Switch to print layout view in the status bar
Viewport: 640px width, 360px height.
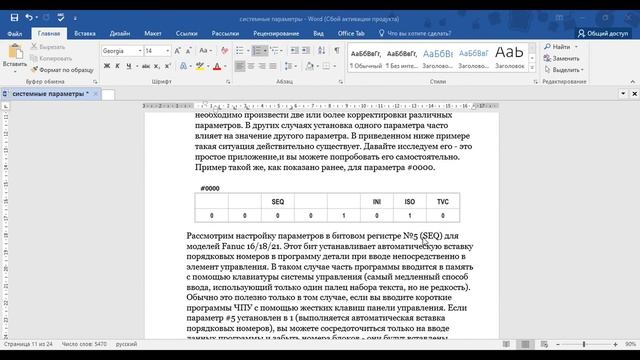[x=525, y=344]
